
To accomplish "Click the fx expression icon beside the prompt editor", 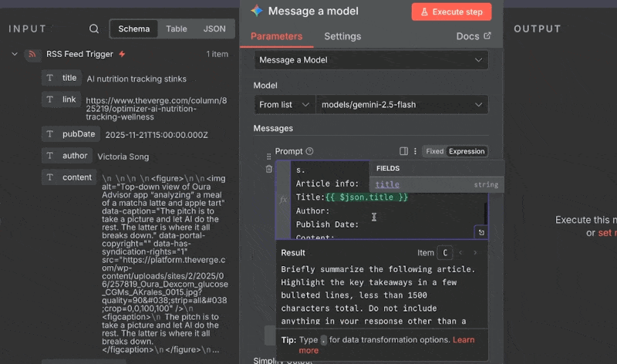I will [x=283, y=200].
